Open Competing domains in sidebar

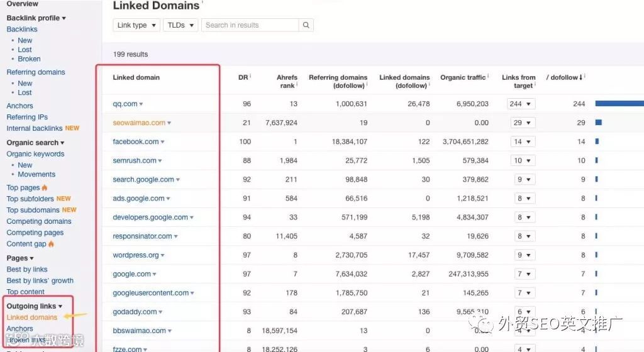(38, 221)
